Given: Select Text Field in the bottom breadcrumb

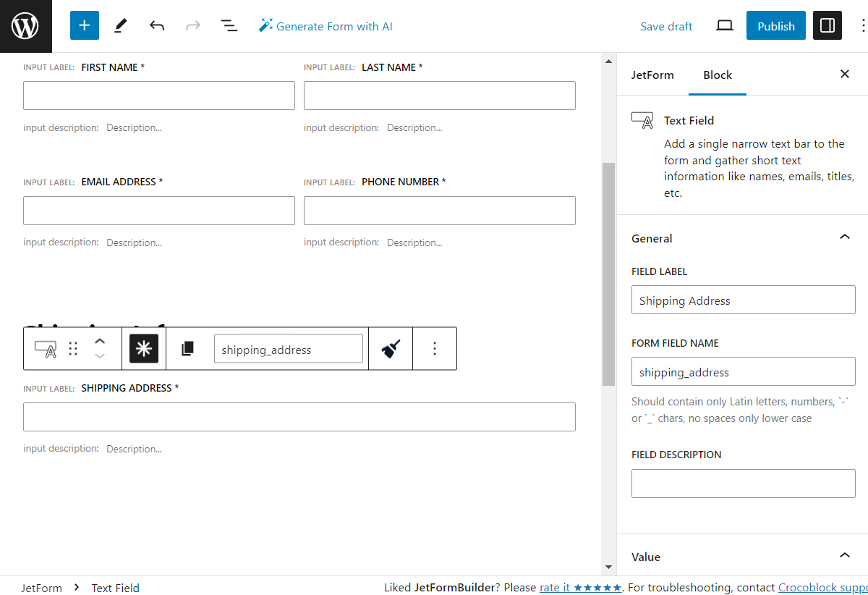Looking at the screenshot, I should 115,588.
